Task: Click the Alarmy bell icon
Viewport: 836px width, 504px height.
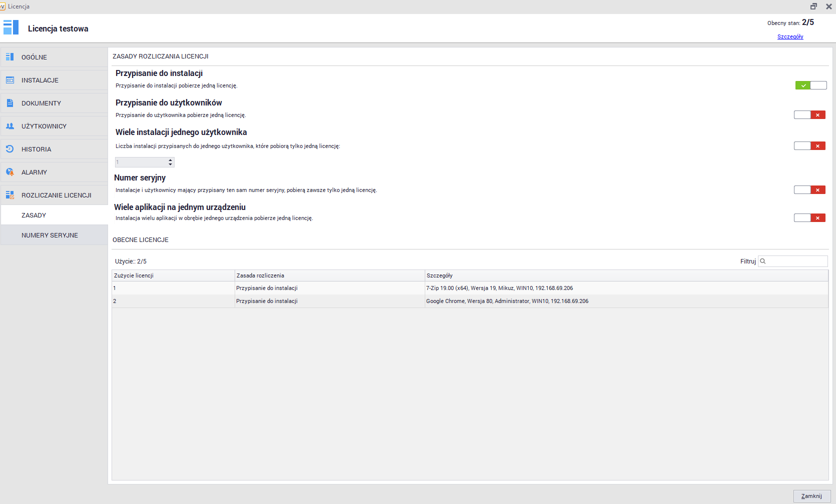Action: pyautogui.click(x=10, y=172)
